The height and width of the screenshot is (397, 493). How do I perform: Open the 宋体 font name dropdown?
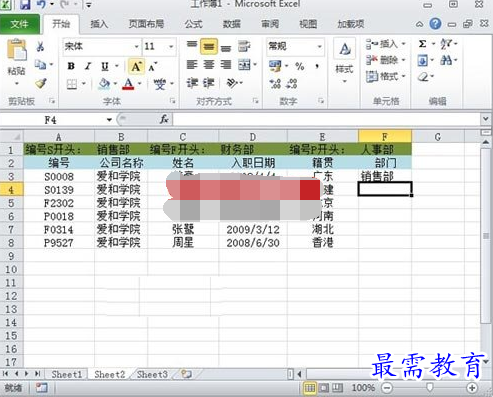tap(136, 46)
